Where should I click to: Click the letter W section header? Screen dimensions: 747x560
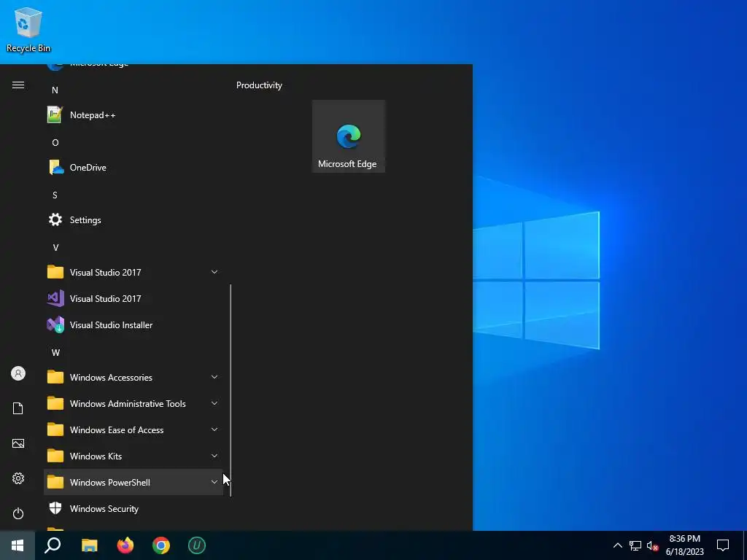pos(55,352)
